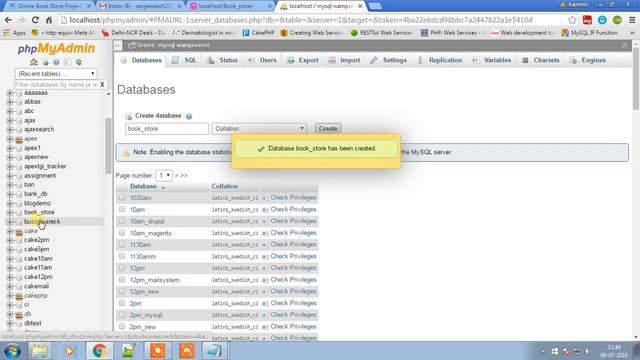Image resolution: width=640 pixels, height=360 pixels.
Task: Open the red extension icon in Chrome
Action: (x=587, y=20)
